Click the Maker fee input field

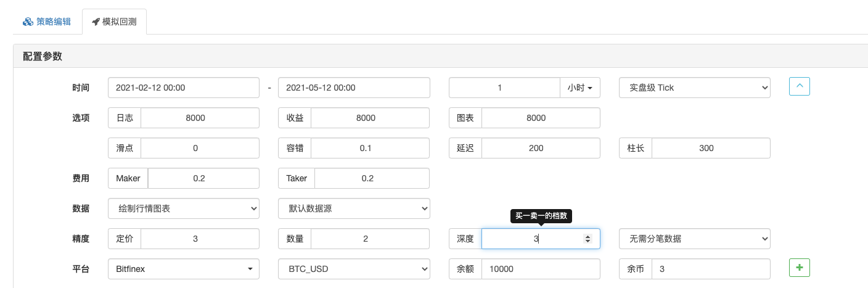[203, 178]
